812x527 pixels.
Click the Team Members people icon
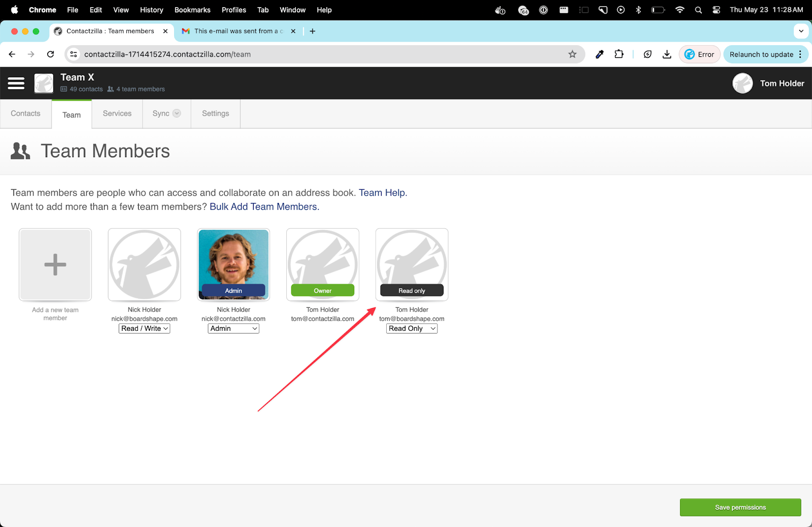[x=20, y=151]
